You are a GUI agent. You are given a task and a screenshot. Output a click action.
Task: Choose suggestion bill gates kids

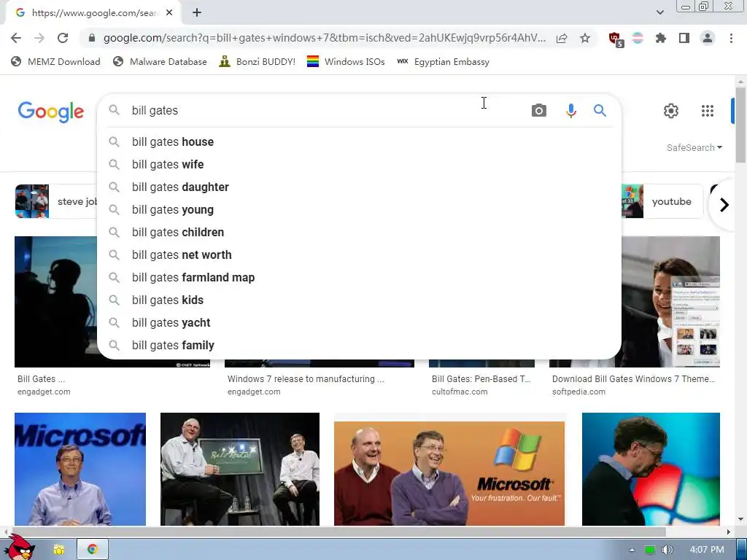click(x=359, y=300)
